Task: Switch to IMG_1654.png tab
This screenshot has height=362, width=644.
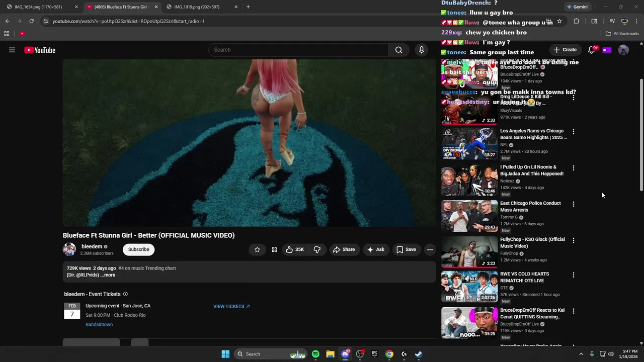Action: [x=43, y=7]
